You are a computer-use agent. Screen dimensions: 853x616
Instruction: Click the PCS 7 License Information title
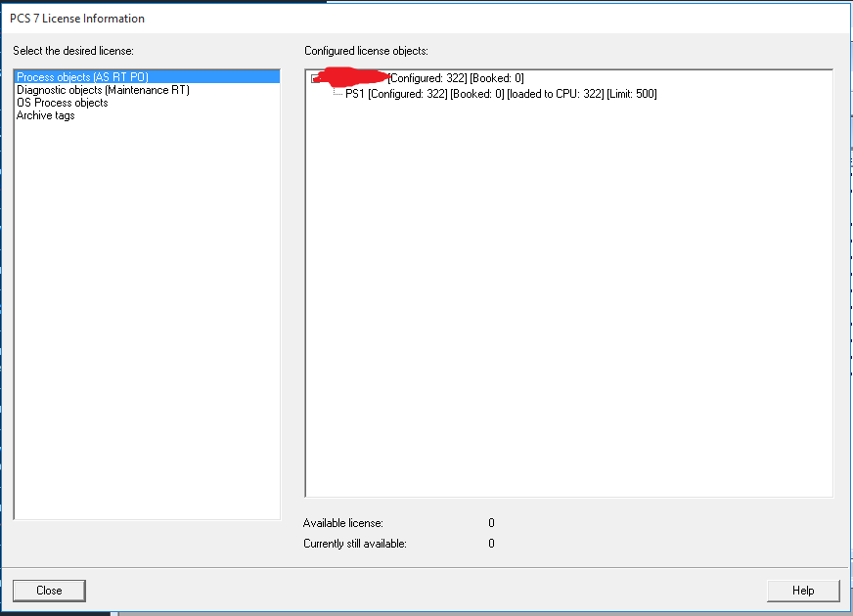click(x=77, y=19)
